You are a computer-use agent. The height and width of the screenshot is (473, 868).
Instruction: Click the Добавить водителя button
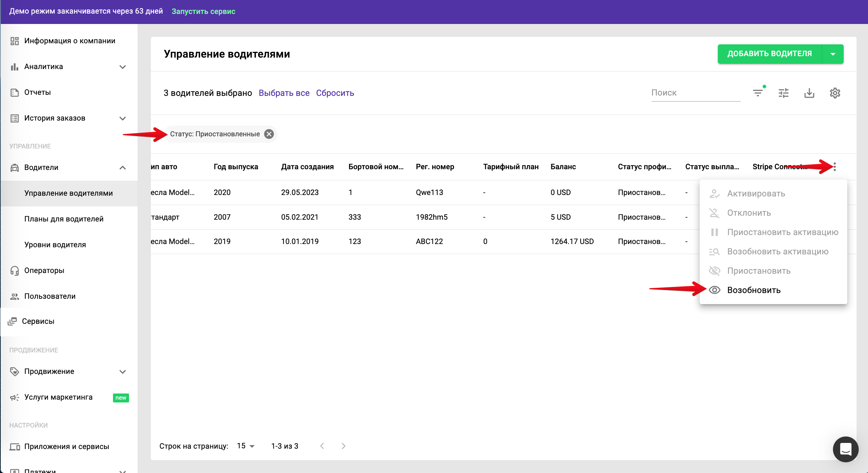click(769, 54)
